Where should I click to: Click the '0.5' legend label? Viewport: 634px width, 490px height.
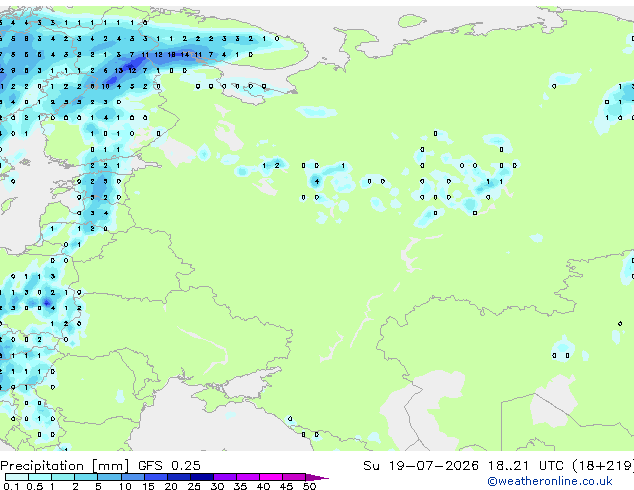click(35, 486)
